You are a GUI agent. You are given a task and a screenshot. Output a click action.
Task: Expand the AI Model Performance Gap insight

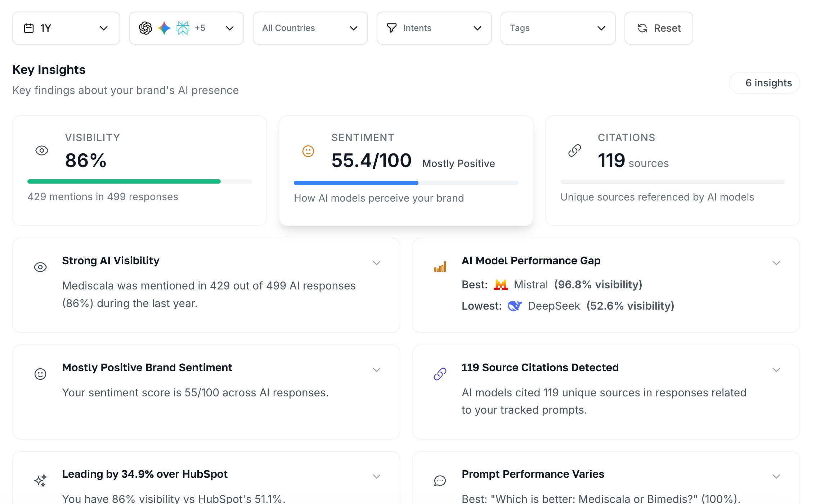(x=776, y=263)
